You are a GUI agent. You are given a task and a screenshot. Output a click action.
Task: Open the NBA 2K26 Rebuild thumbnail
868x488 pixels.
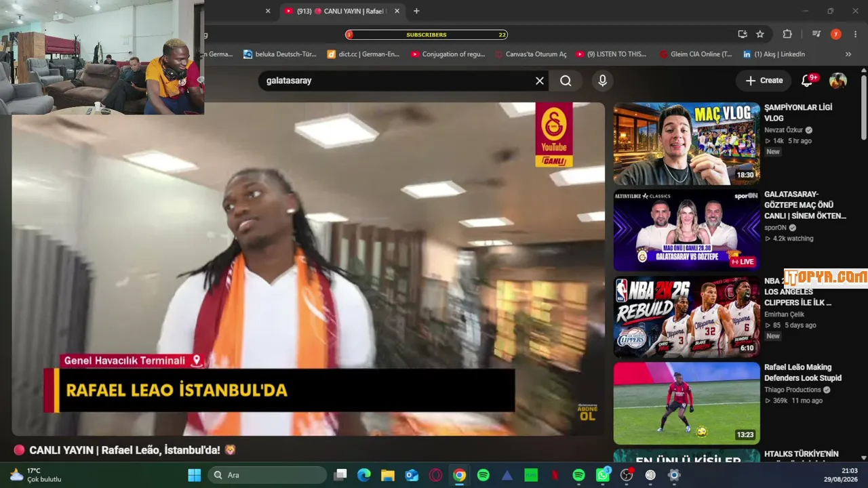686,317
